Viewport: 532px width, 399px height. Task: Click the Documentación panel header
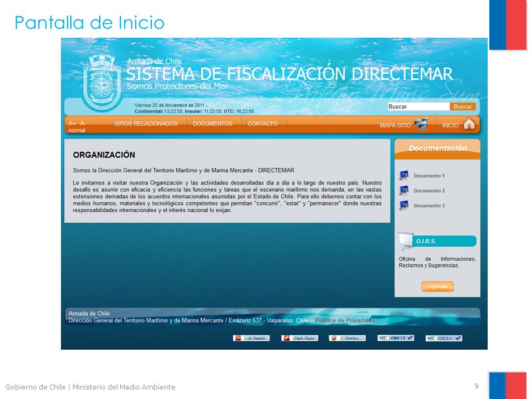point(437,149)
